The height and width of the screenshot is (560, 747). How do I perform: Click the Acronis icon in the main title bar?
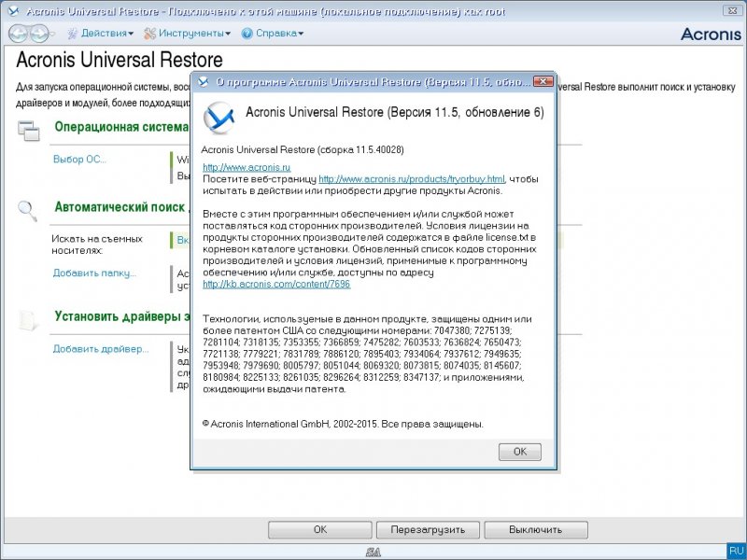pyautogui.click(x=13, y=11)
